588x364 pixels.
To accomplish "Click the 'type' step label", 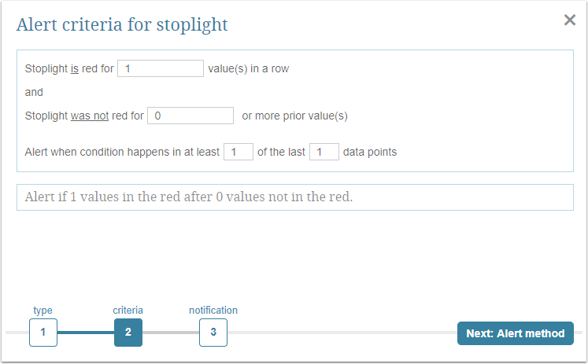I will [x=43, y=311].
